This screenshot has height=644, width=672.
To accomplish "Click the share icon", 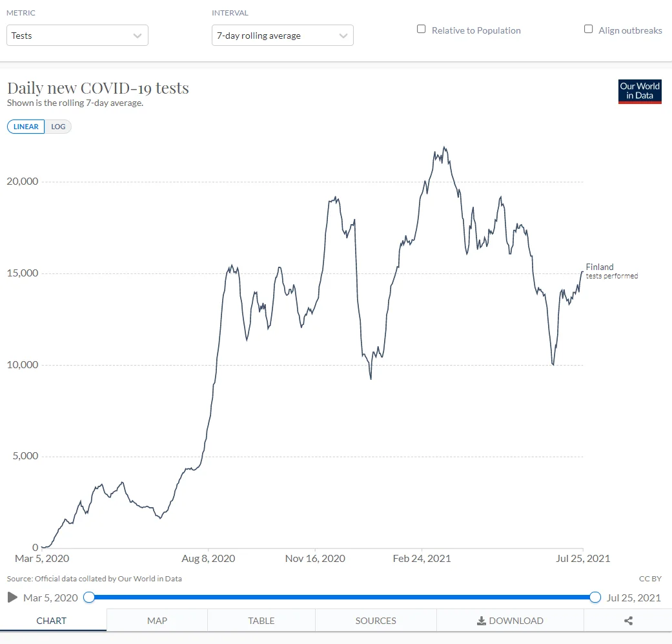I will pyautogui.click(x=628, y=621).
